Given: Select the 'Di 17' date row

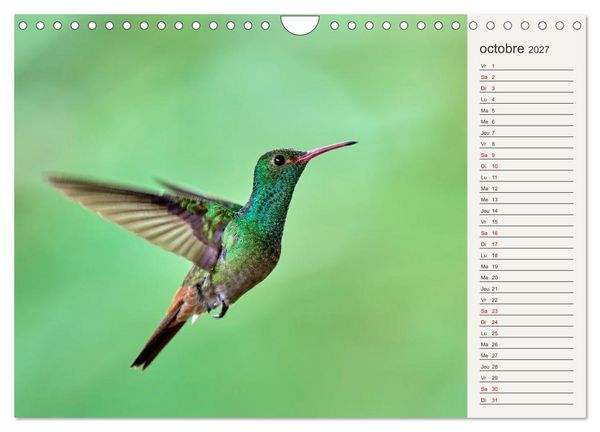Looking at the screenshot, I should (x=527, y=244).
